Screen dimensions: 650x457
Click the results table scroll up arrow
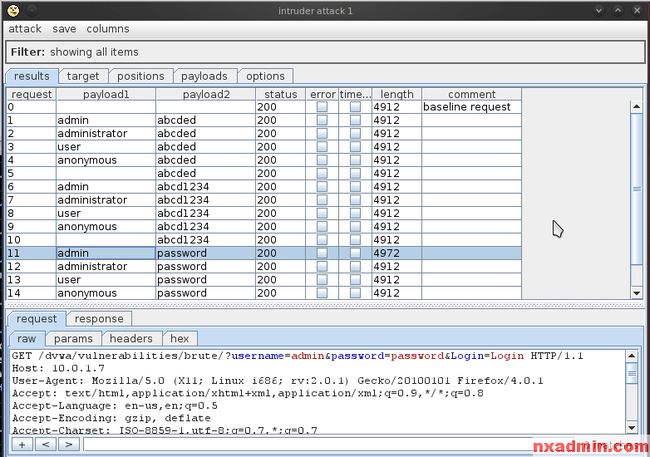pyautogui.click(x=636, y=107)
